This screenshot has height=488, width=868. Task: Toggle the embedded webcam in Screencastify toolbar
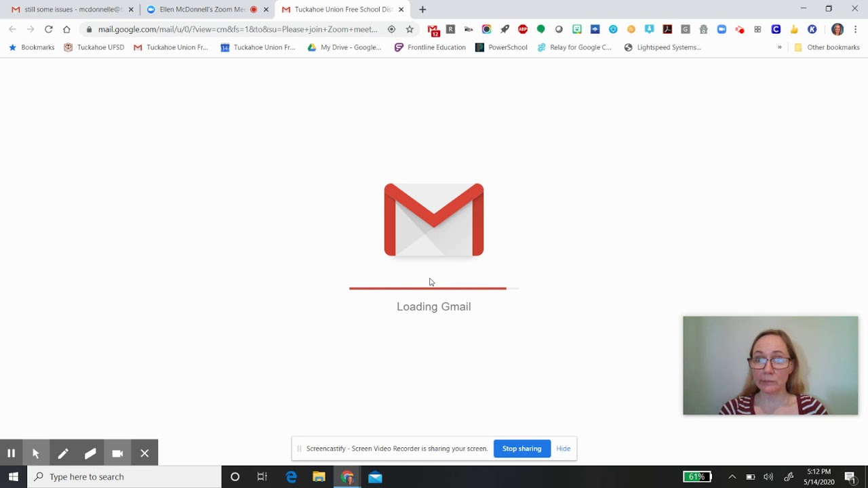[x=117, y=453]
